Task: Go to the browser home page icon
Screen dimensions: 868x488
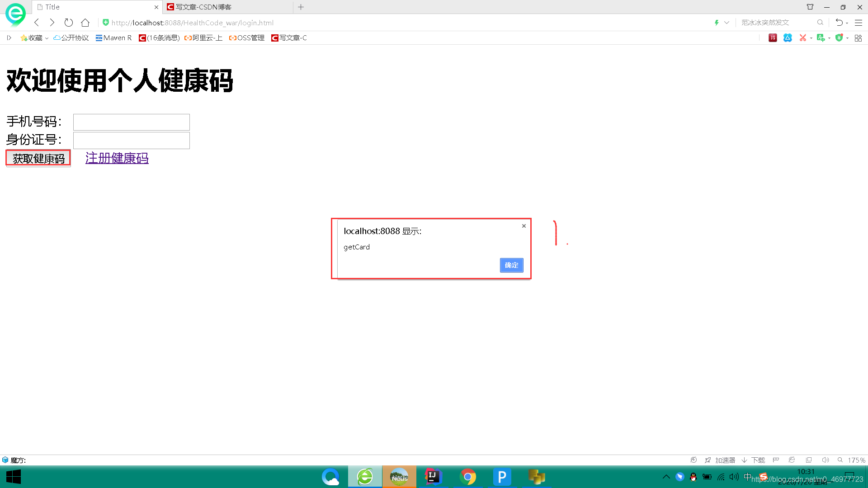Action: click(x=85, y=23)
